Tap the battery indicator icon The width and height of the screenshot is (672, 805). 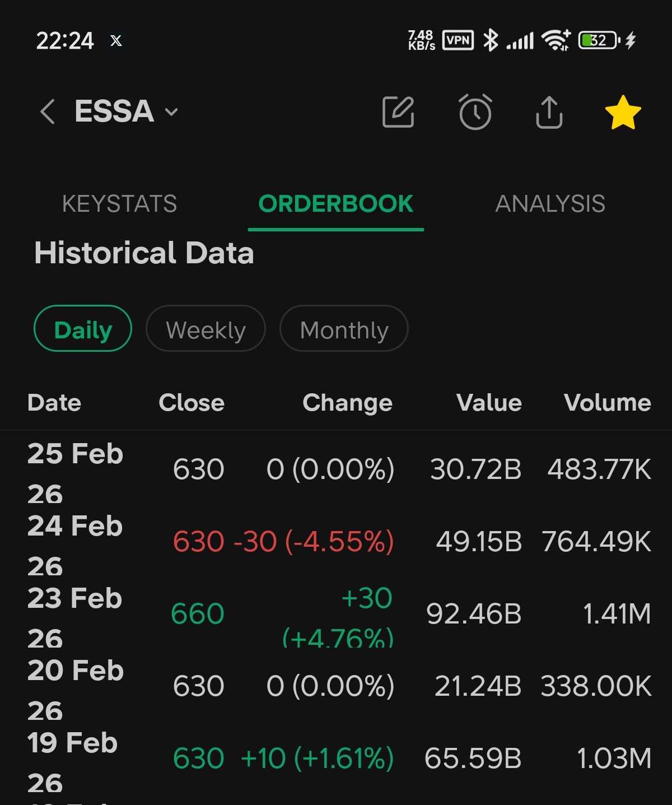598,40
